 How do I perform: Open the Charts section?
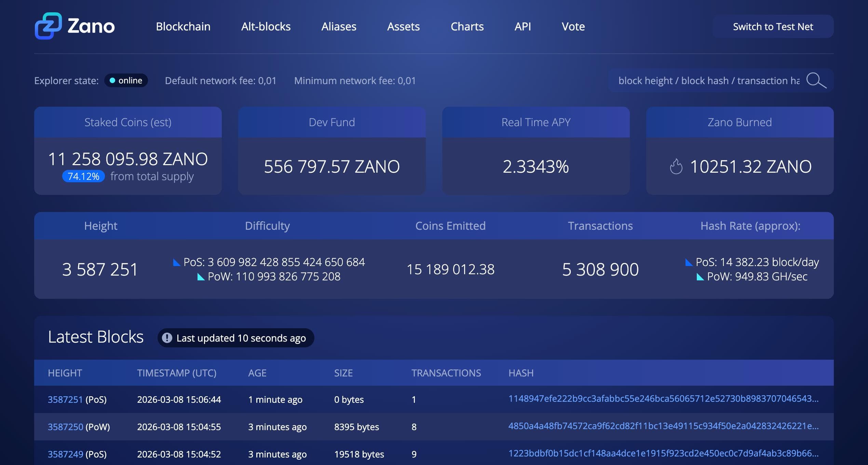click(467, 26)
